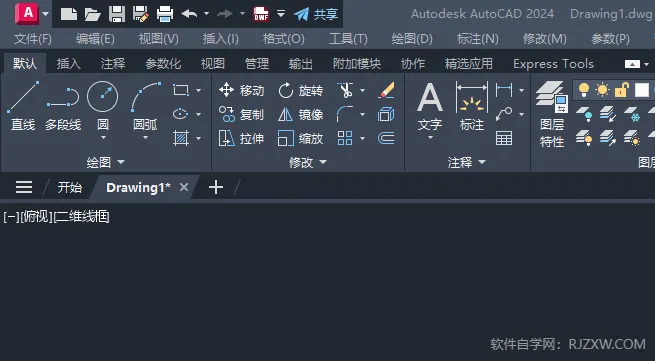The image size is (655, 361).
Task: Open the AutoCAD application menu button
Action: [27, 13]
